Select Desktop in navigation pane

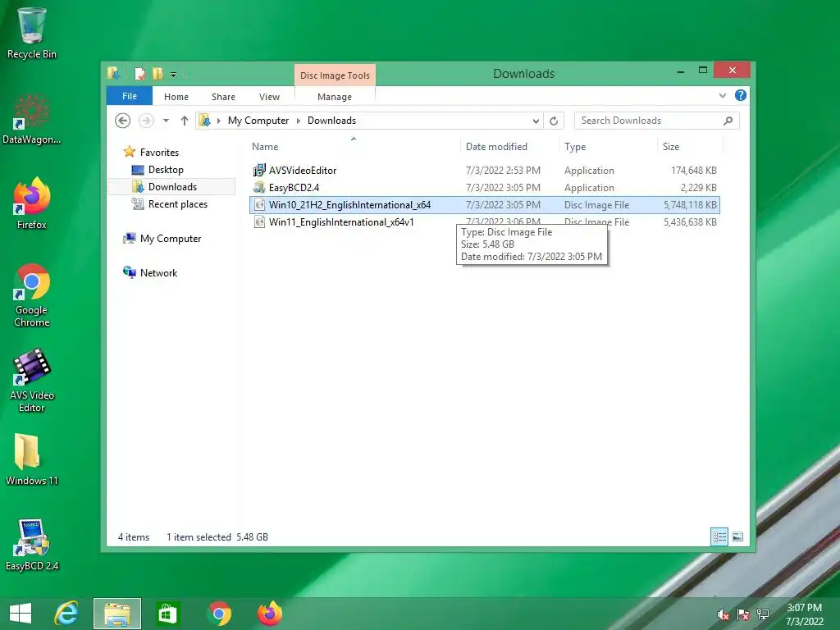[x=166, y=169]
